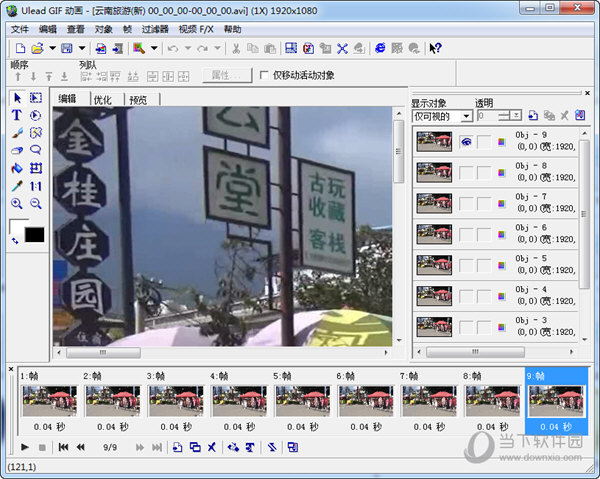
Task: Select the Rectangle selection tool
Action: (36, 98)
